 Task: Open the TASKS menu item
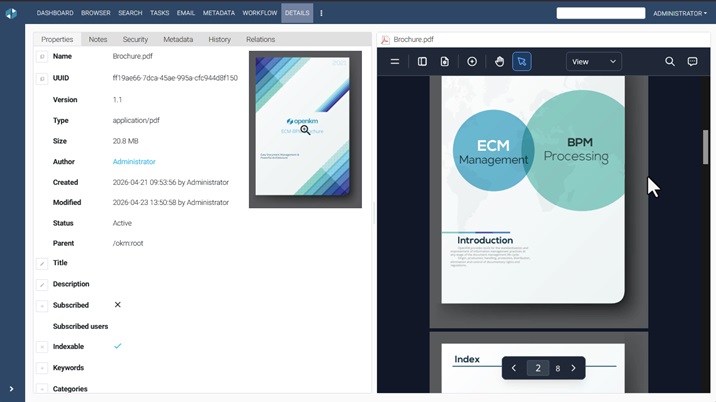tap(160, 13)
